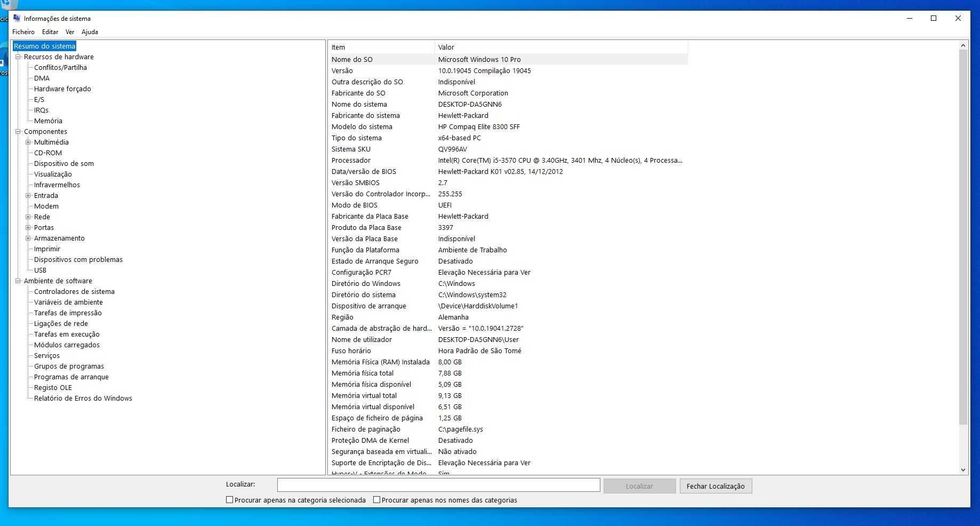980x526 pixels.
Task: Select Tarefas de impressão tree item
Action: pyautogui.click(x=68, y=313)
